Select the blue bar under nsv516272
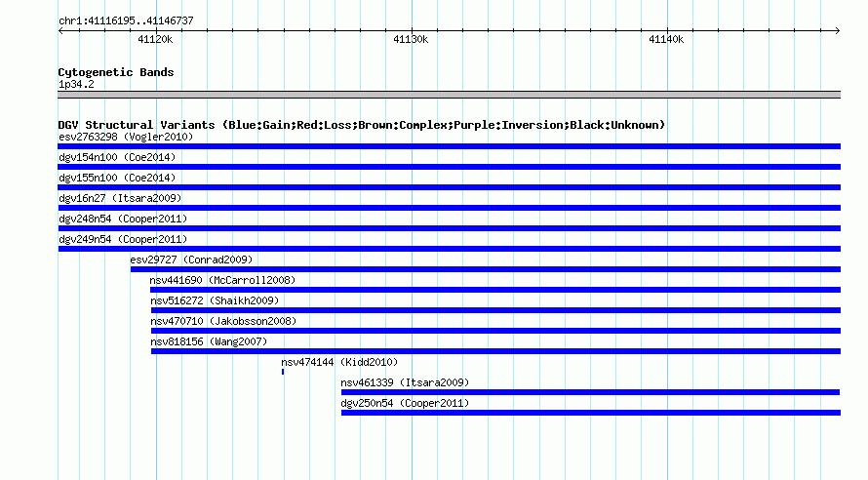 pyautogui.click(x=495, y=310)
